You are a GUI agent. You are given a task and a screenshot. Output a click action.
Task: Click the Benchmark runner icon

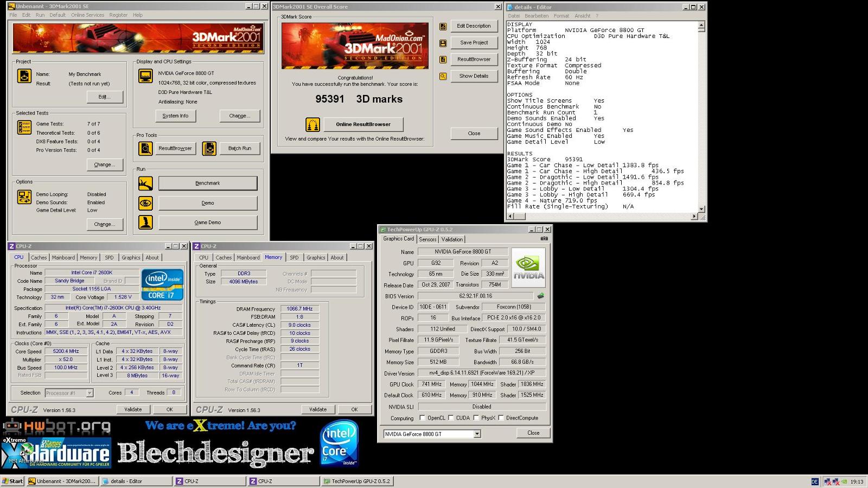point(145,183)
